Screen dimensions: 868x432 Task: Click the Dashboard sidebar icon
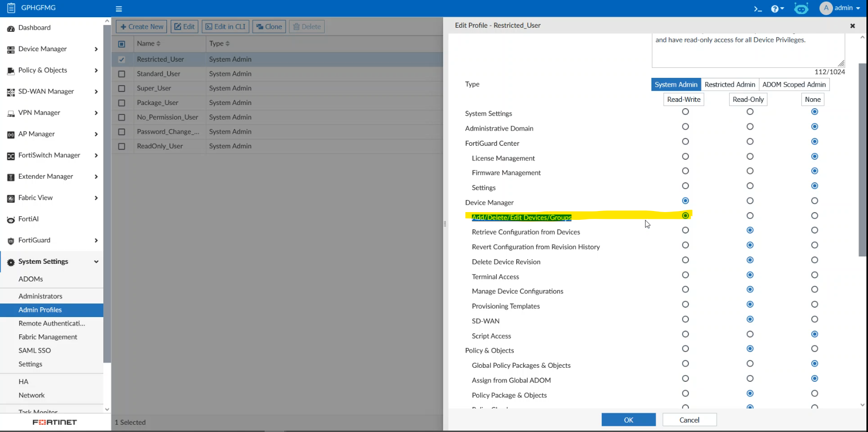tap(10, 28)
